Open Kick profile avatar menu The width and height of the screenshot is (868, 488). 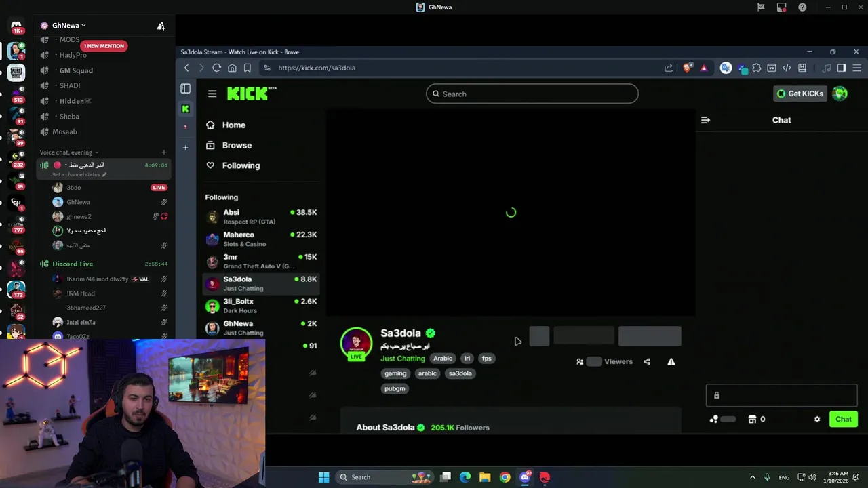coord(840,94)
